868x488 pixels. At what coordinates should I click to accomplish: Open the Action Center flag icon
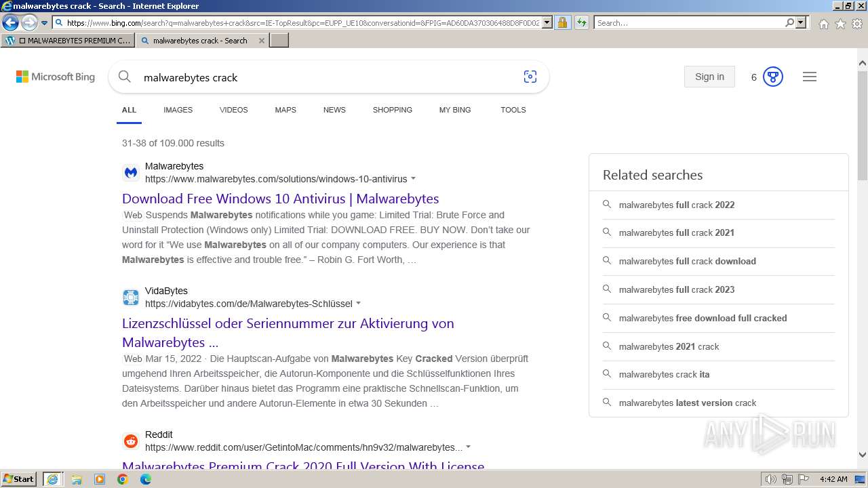803,479
